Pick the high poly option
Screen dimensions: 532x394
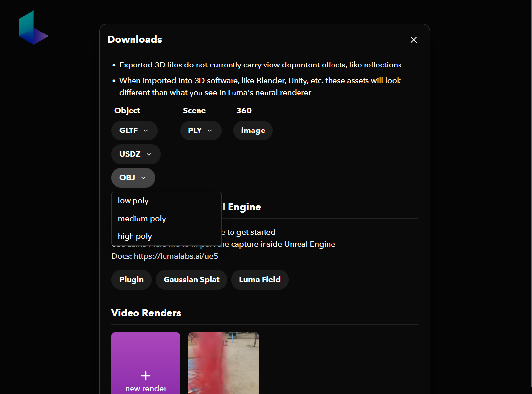[166, 236]
